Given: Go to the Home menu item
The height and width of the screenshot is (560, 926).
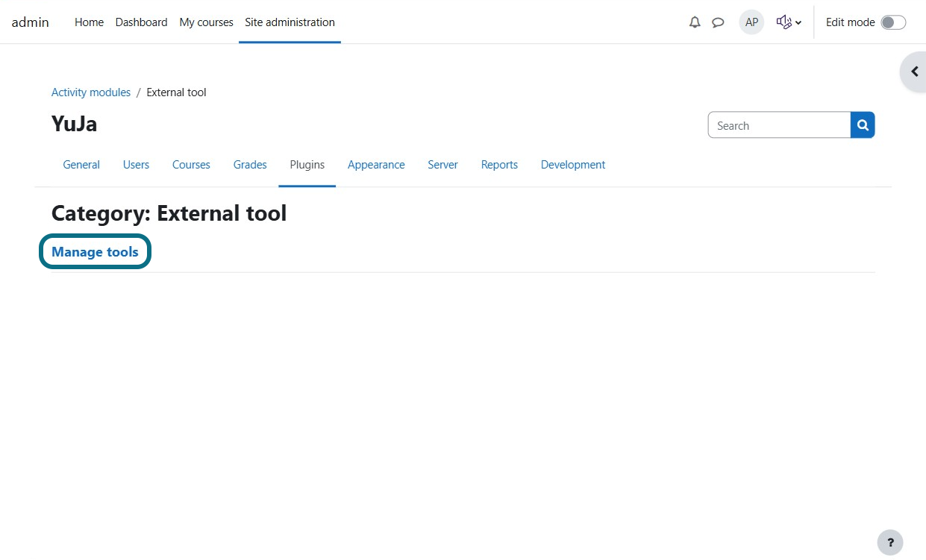Looking at the screenshot, I should pos(89,22).
